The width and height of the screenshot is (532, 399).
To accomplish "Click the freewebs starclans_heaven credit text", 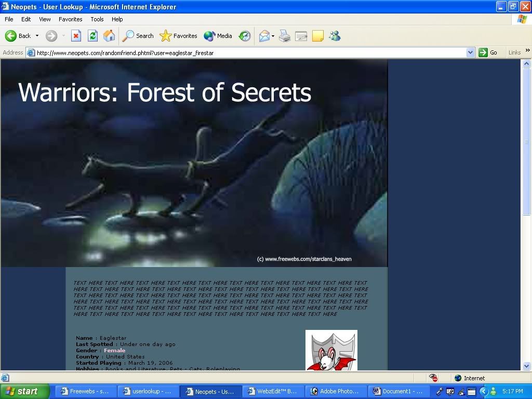I will [304, 259].
